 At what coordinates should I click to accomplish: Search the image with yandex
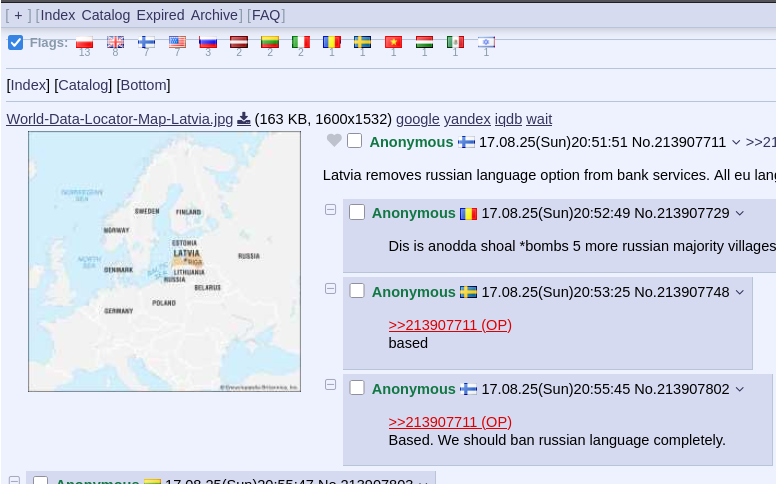pos(467,119)
